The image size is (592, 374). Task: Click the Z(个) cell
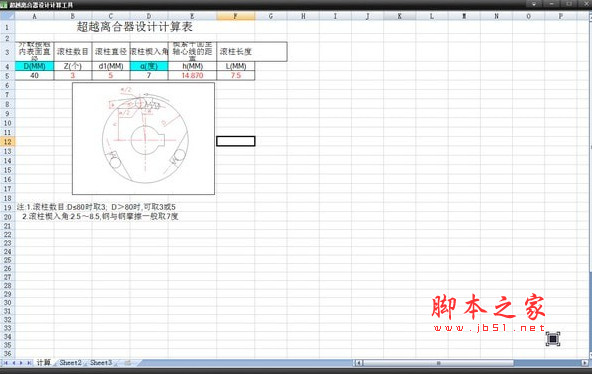[x=72, y=66]
